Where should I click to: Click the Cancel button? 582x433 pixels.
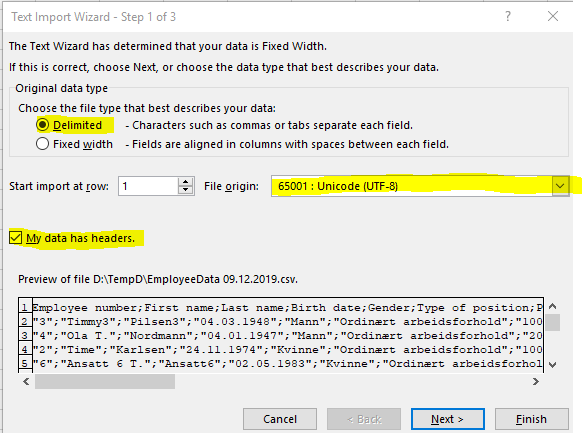tap(280, 419)
